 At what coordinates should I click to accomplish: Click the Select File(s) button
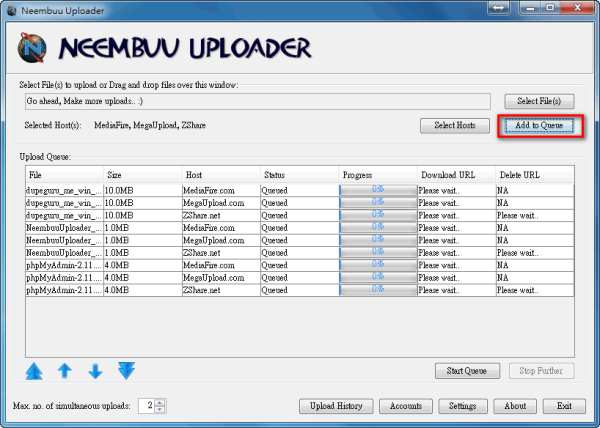tap(539, 101)
